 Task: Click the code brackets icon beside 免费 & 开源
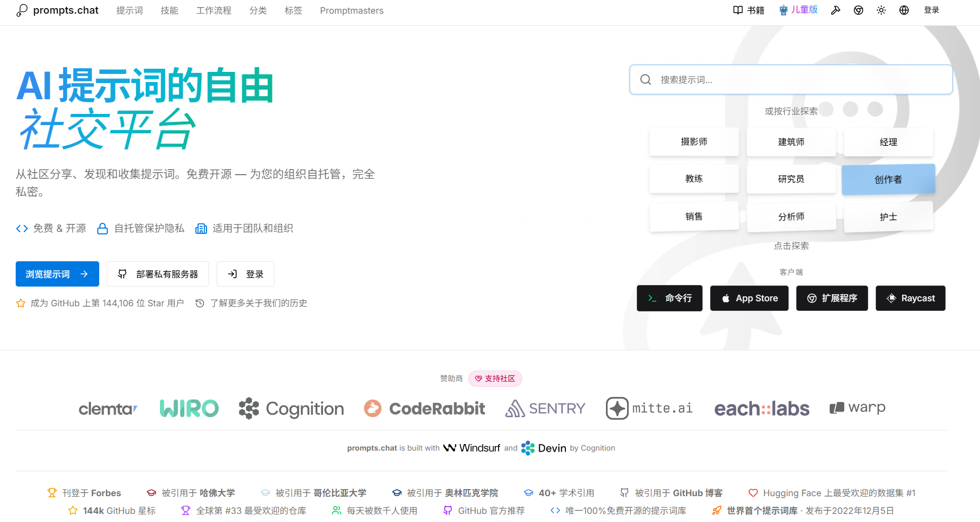tap(22, 228)
